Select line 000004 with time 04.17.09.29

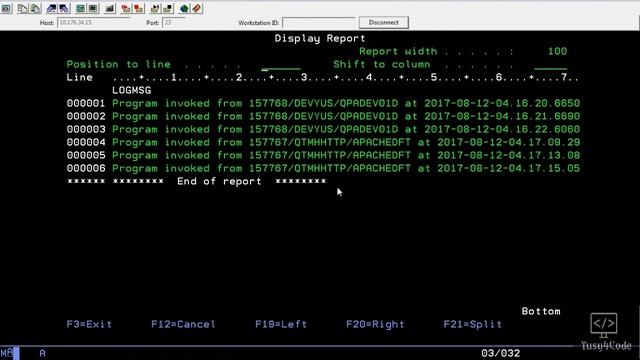click(x=323, y=142)
